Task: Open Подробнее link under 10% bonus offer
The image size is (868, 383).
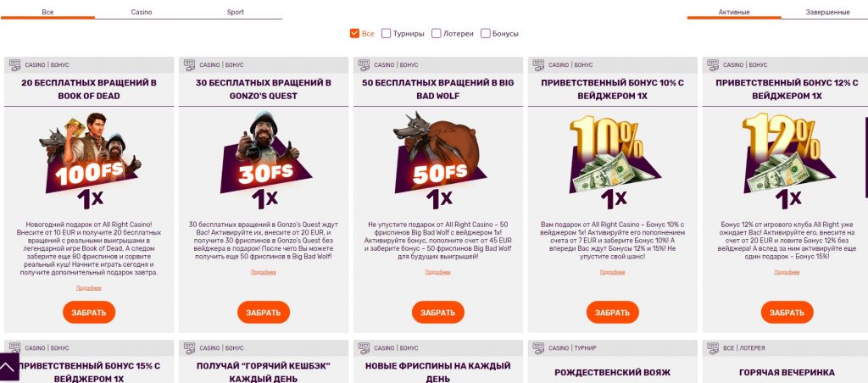Action: tap(612, 272)
